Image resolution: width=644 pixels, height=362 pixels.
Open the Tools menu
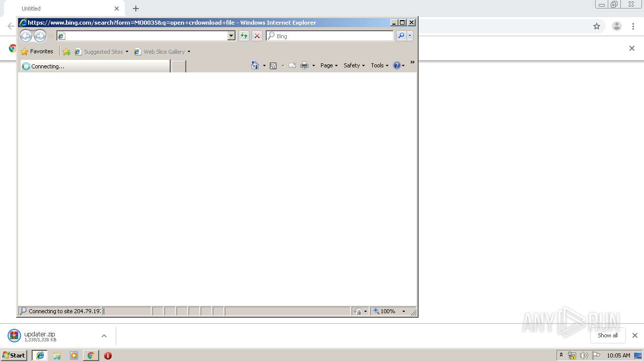point(379,65)
